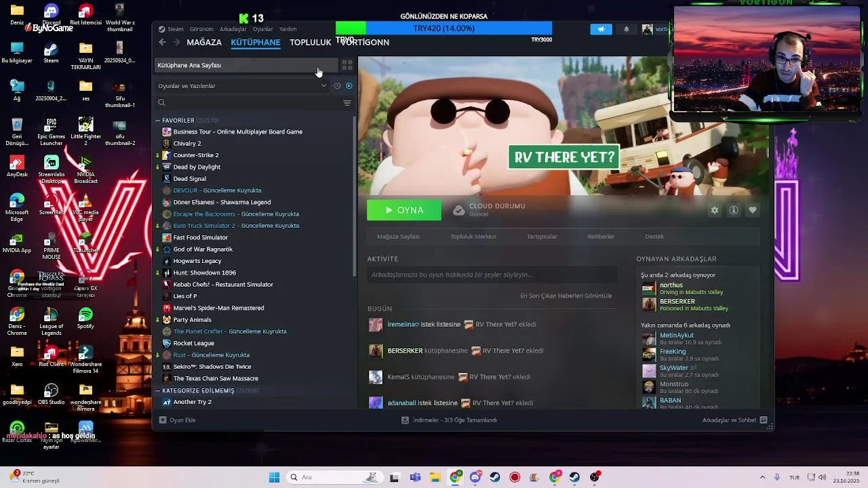Open VLC media player desktop icon
This screenshot has height=488, width=868.
coord(85,207)
